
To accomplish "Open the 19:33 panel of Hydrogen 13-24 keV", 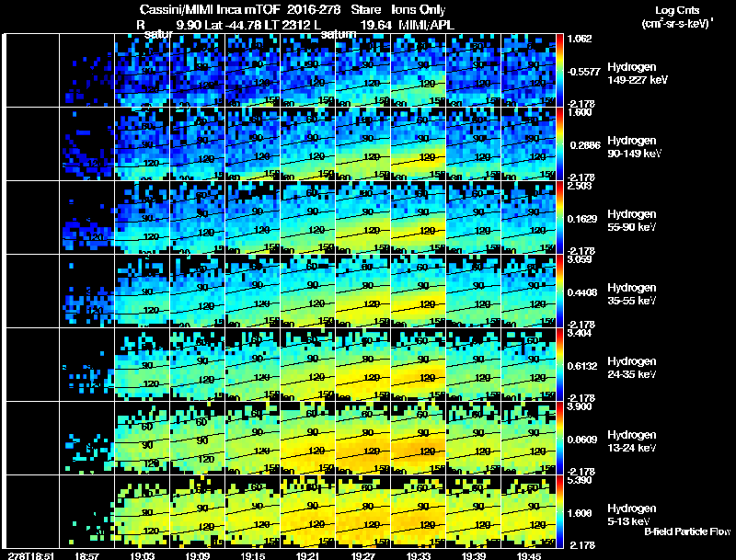I will tap(419, 438).
